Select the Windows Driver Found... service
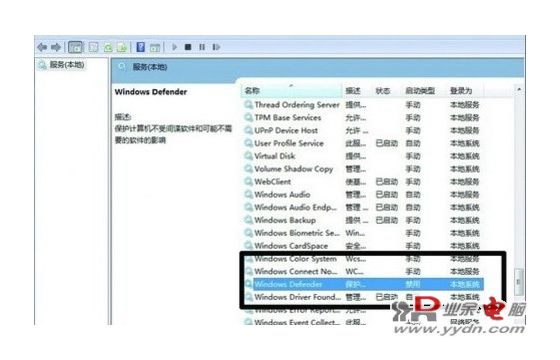The height and width of the screenshot is (360, 560). click(x=298, y=297)
